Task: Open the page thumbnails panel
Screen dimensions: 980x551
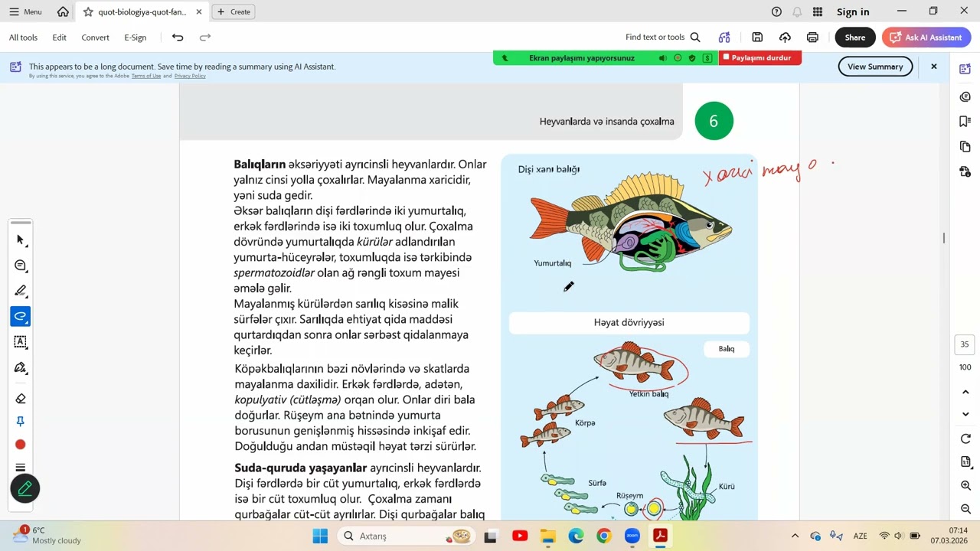Action: click(x=965, y=146)
